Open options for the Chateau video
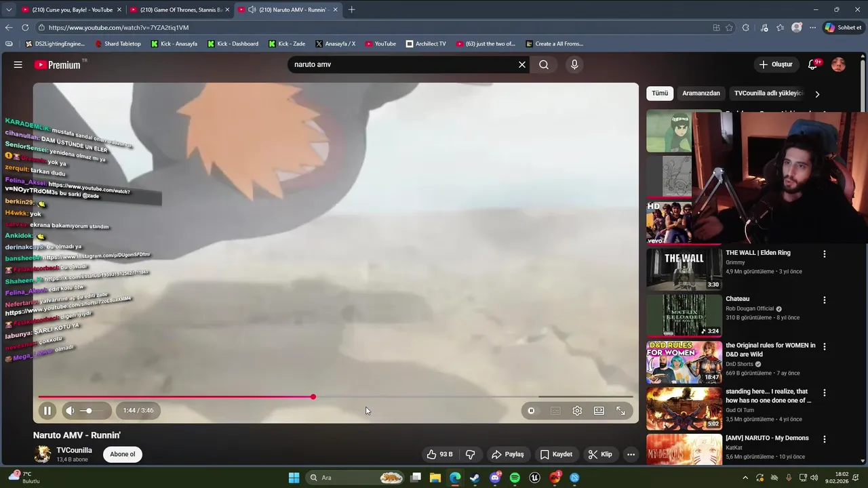This screenshot has width=868, height=488. 825,300
